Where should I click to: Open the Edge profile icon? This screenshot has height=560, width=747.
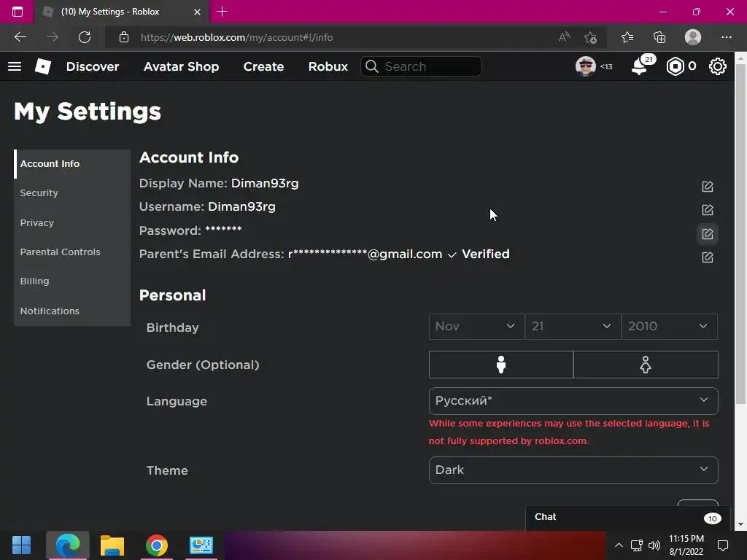[693, 37]
